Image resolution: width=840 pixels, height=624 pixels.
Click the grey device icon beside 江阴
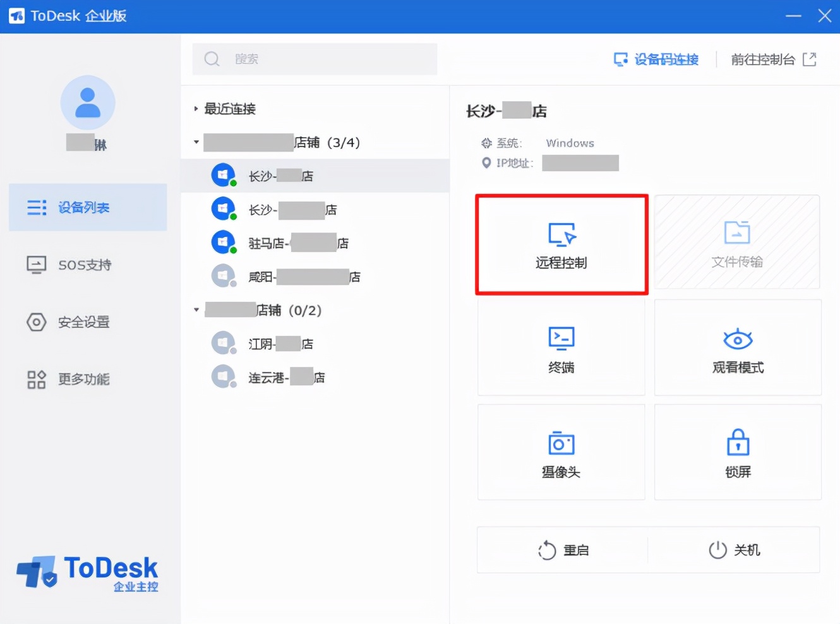(x=224, y=343)
